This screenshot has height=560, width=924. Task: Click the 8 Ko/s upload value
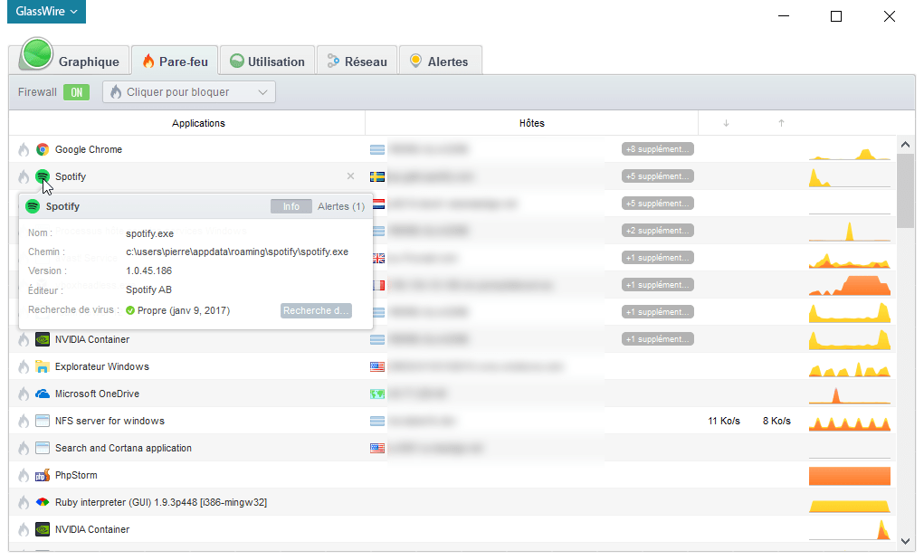click(776, 421)
